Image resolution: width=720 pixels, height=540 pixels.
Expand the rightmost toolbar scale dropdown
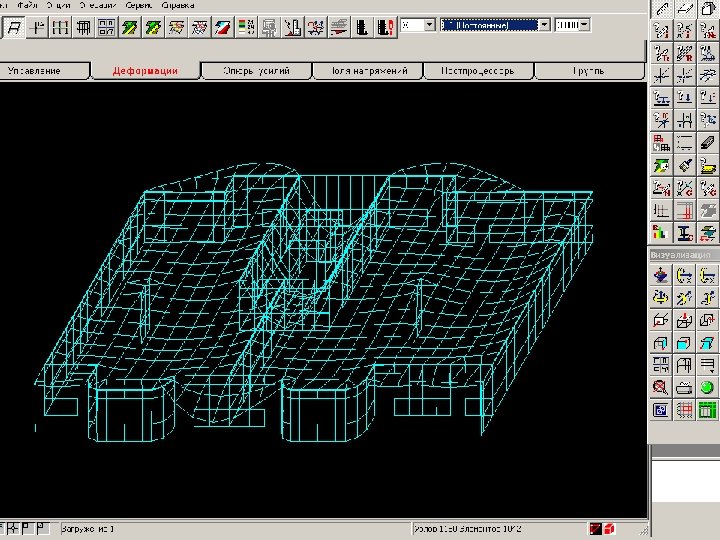586,24
